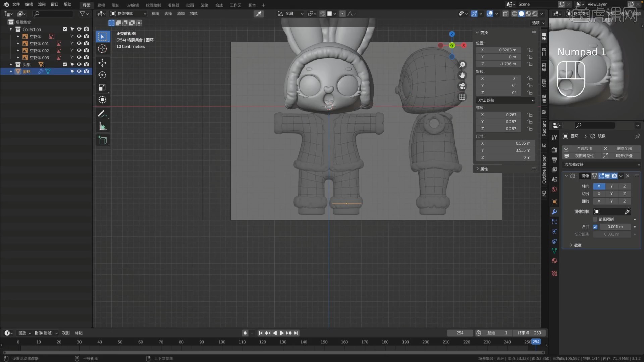
Task: Switch to the 建模 workspace tab
Action: (x=101, y=5)
